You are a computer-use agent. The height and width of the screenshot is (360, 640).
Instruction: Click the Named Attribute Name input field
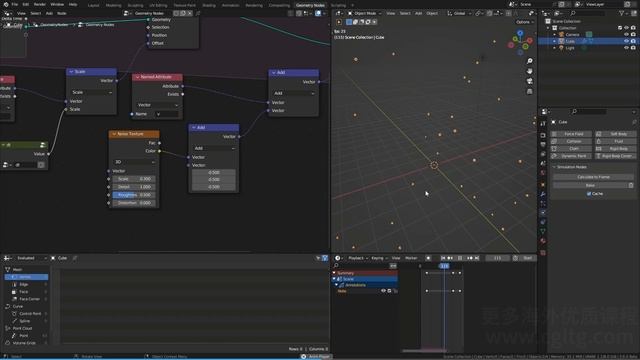click(x=167, y=114)
